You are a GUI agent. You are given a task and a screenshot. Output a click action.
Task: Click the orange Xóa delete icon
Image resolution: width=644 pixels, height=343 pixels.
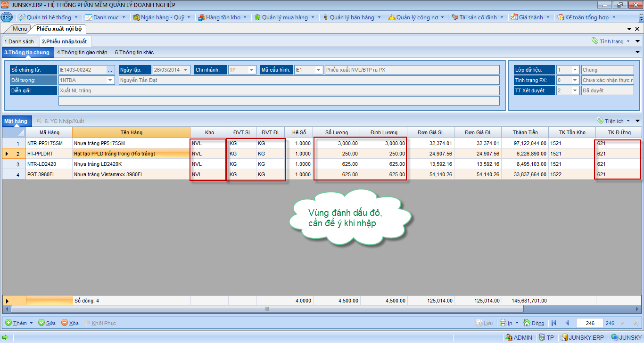65,323
